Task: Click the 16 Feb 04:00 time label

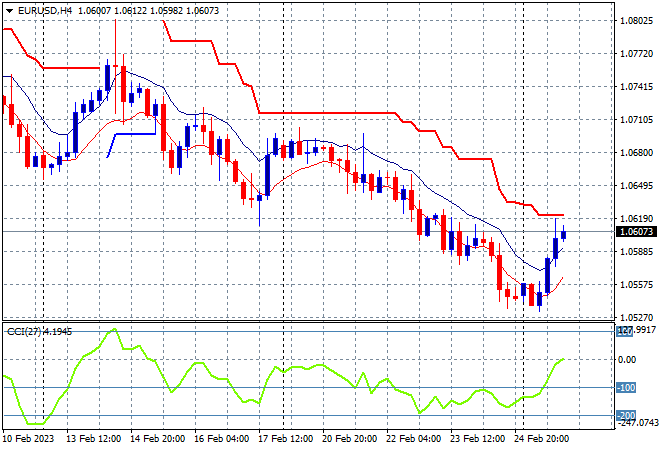Action: pos(221,439)
